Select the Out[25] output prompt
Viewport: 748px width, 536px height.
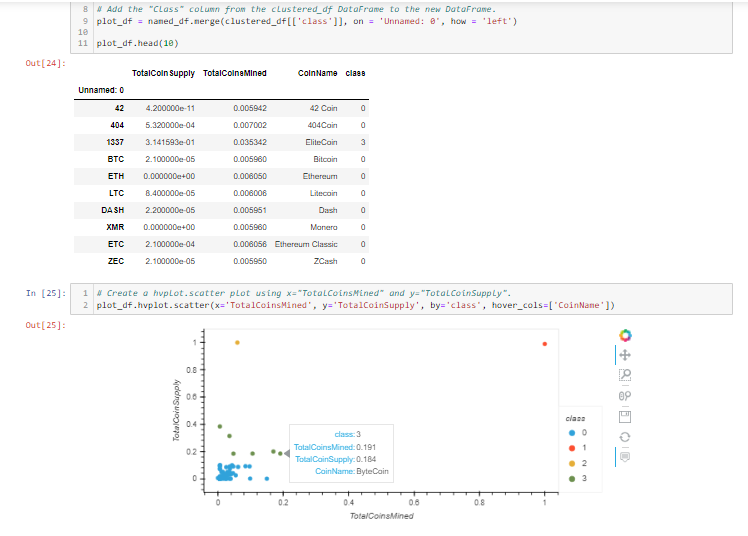pyautogui.click(x=46, y=325)
